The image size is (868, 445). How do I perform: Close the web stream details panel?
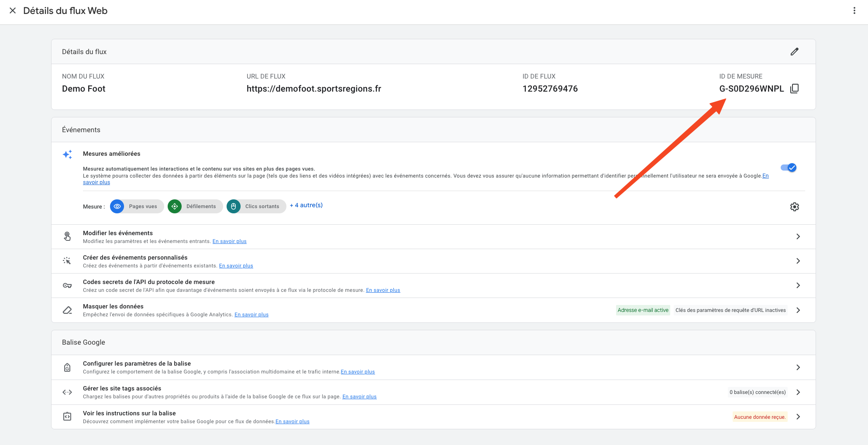[13, 10]
